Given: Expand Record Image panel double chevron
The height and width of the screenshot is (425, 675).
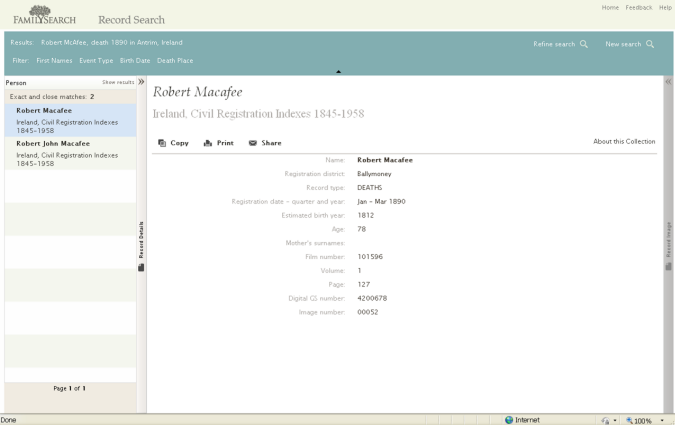Looking at the screenshot, I should 668,82.
